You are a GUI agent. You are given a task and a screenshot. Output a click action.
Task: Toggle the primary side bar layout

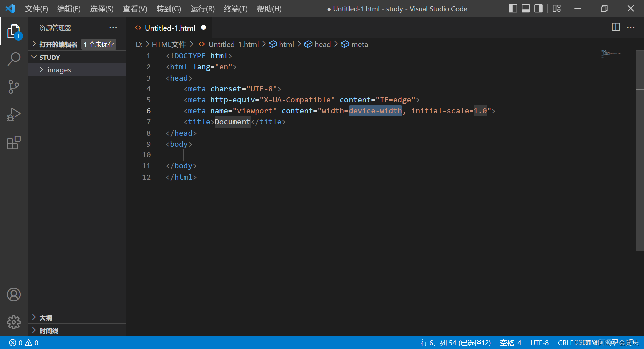(x=513, y=9)
